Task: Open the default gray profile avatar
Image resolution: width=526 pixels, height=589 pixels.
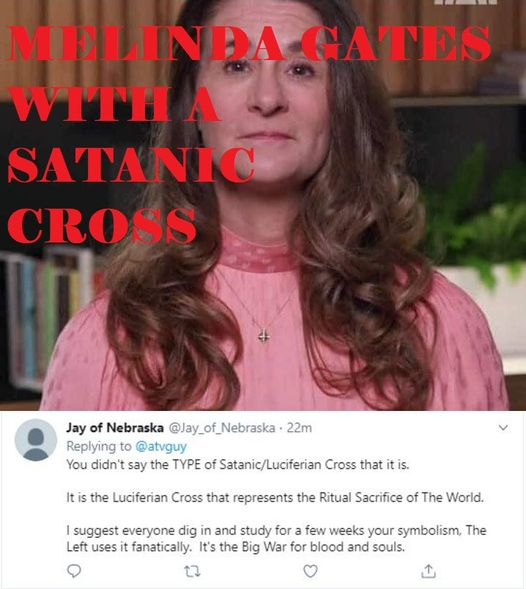Action: pyautogui.click(x=36, y=440)
